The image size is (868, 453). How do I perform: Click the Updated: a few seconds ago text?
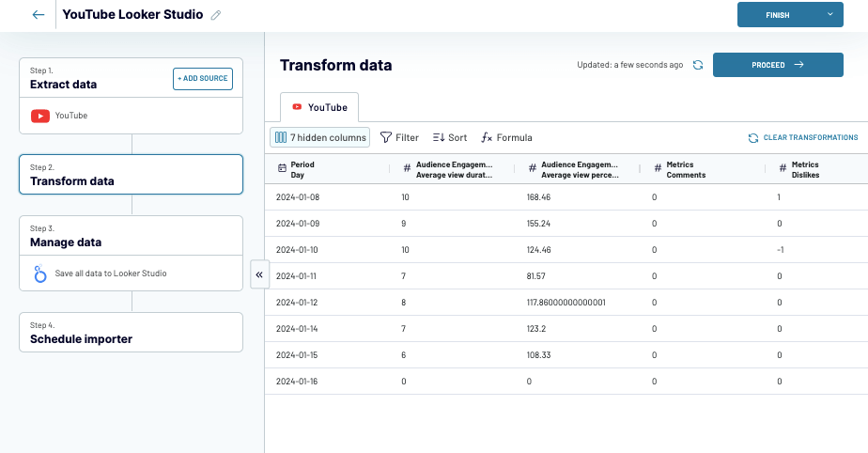click(630, 65)
